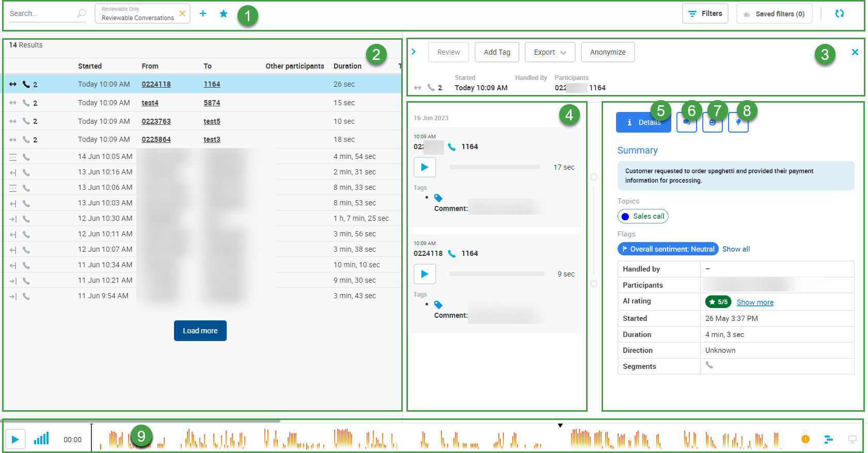Click the tag icon under first segment
The image size is (868, 453).
coord(438,198)
